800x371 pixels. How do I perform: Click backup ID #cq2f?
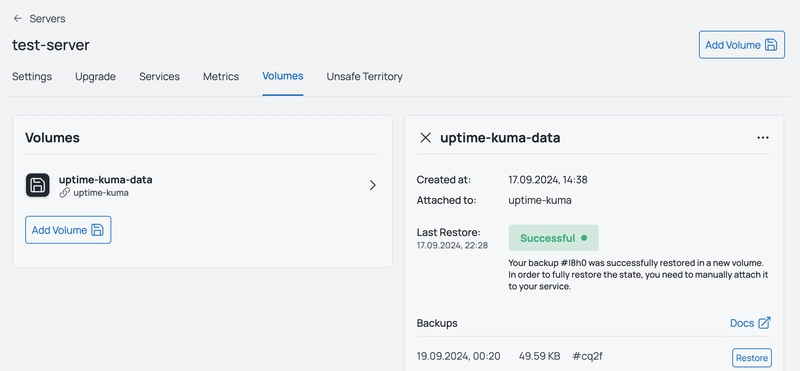(588, 356)
